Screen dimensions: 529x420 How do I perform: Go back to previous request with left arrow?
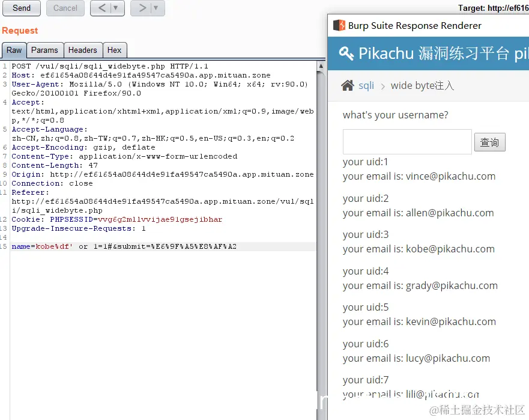click(x=102, y=8)
